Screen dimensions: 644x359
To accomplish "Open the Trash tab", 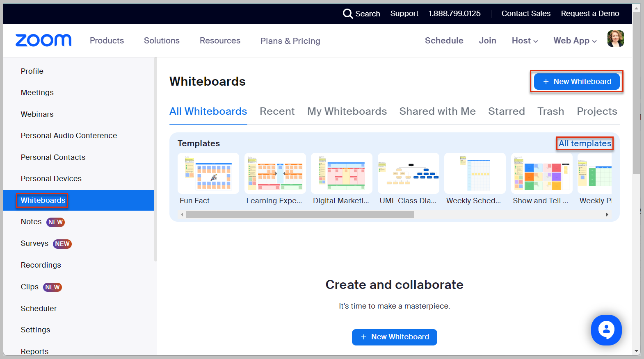I will pos(550,111).
